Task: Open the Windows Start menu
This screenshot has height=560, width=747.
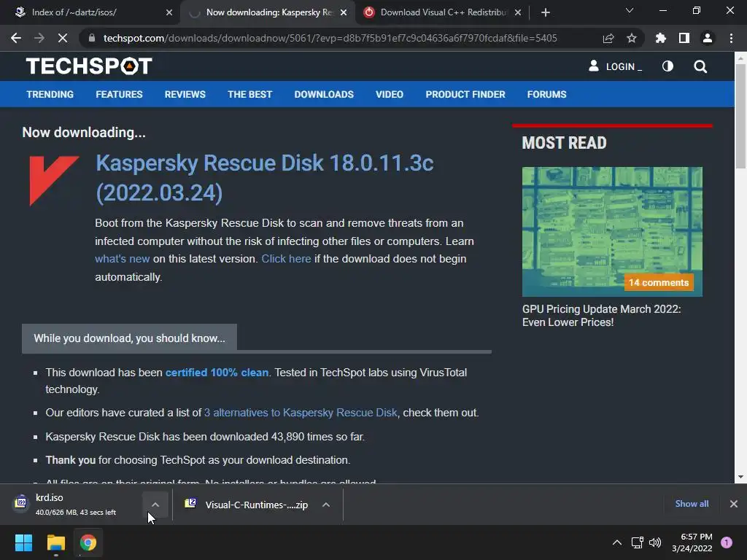Action: (23, 542)
